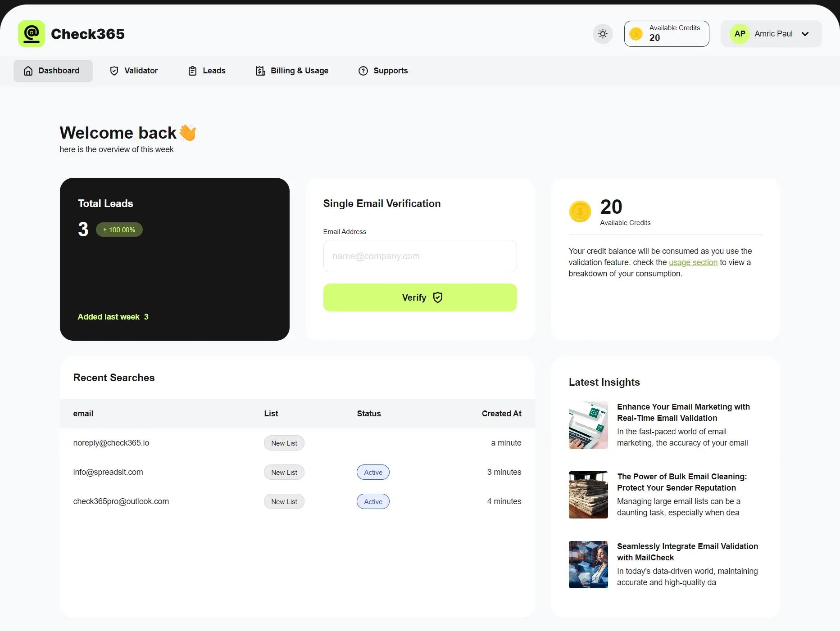Viewport: 840px width, 631px height.
Task: Click New List tag for noreply@check365.io
Action: pos(284,443)
